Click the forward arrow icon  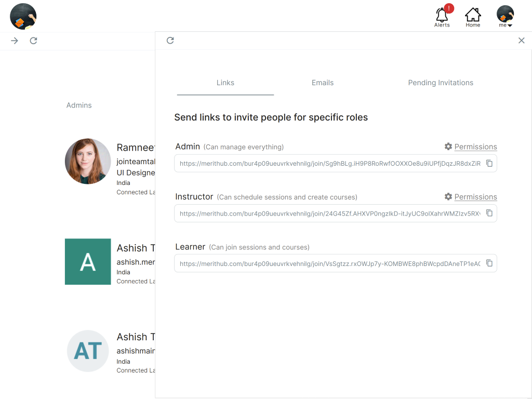coord(15,41)
